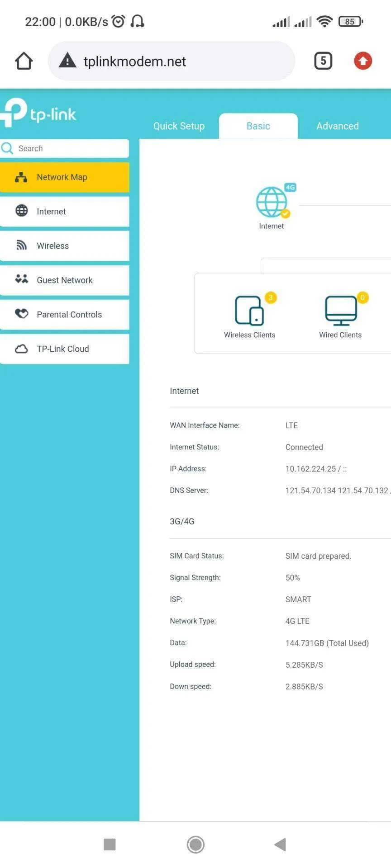391x868 pixels.
Task: Tap the not-secure warning triangle icon
Action: (67, 61)
